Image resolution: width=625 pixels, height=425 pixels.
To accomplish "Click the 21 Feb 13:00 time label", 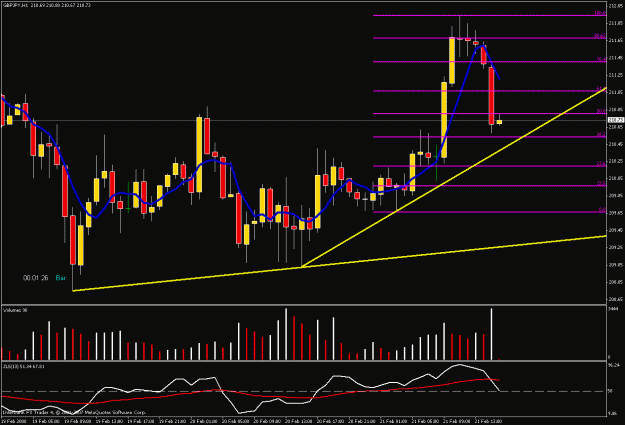I will [x=488, y=421].
